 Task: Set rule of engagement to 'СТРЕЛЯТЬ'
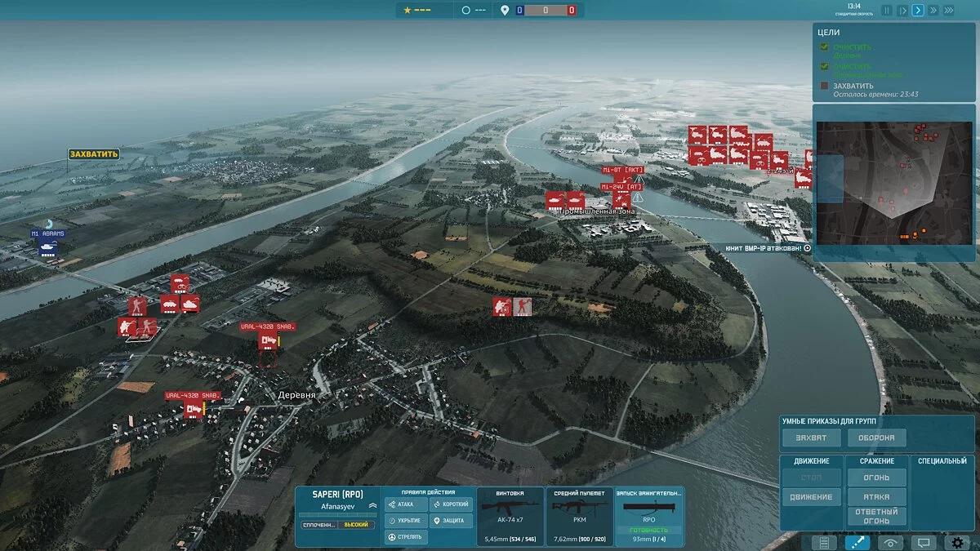[x=406, y=536]
